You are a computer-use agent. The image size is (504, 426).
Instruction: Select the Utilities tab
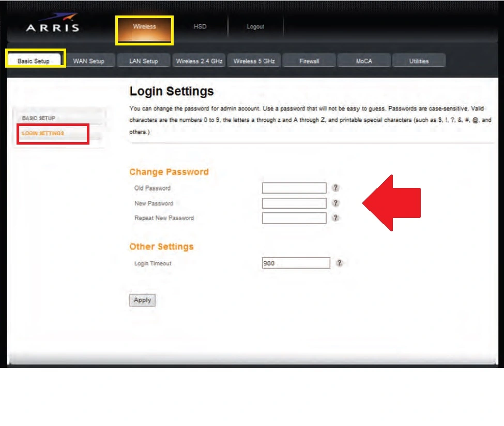[x=419, y=61]
